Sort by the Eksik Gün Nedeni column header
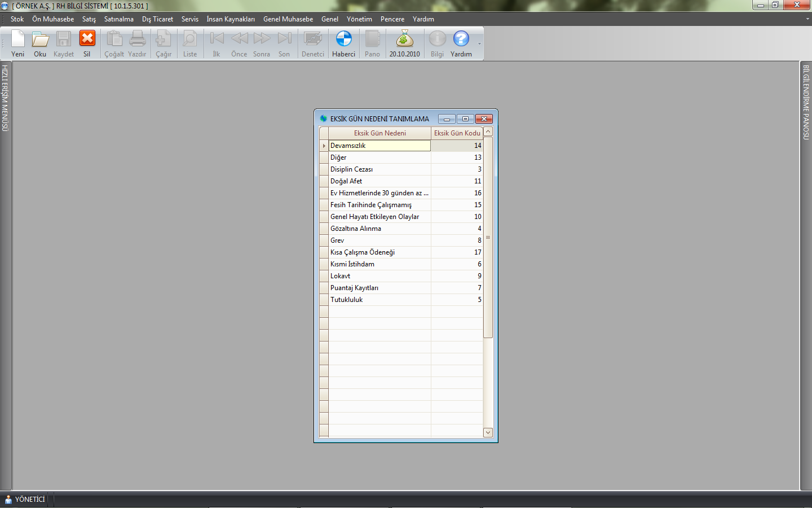 [379, 133]
